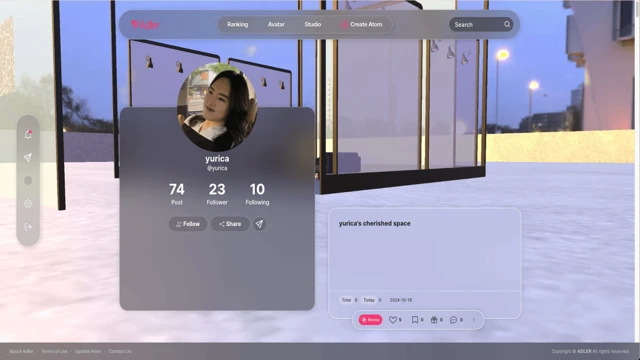Click into the Search field
The height and width of the screenshot is (360, 640).
point(477,24)
